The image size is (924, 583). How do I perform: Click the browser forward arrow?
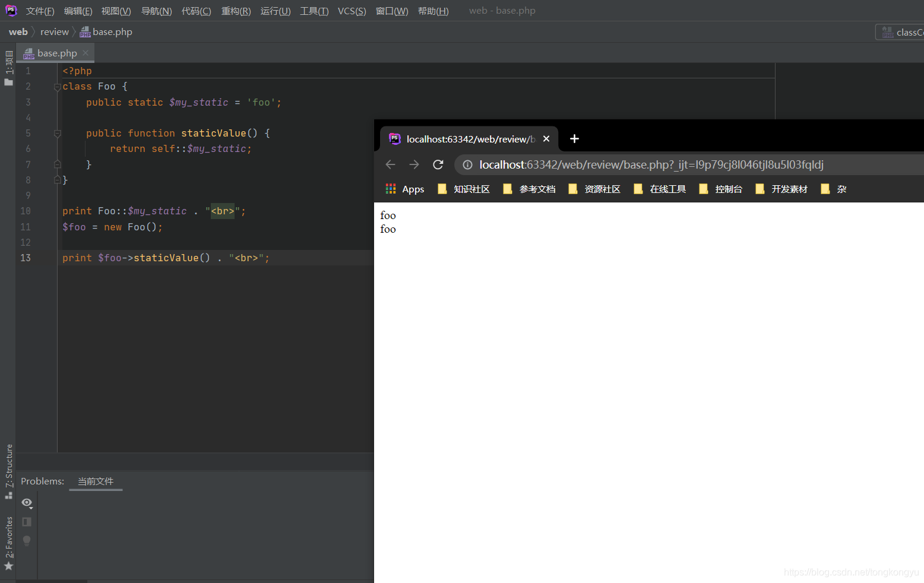pyautogui.click(x=414, y=164)
